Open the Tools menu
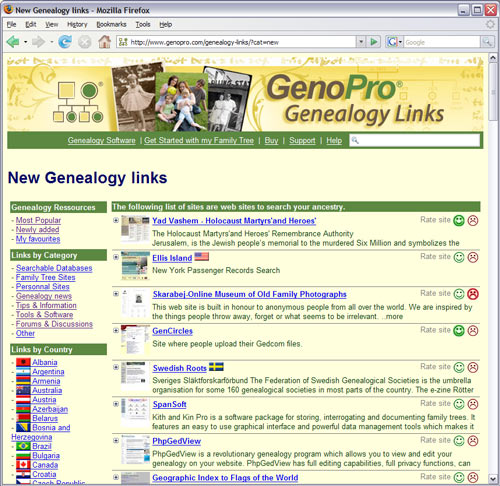The height and width of the screenshot is (486, 500). [143, 24]
